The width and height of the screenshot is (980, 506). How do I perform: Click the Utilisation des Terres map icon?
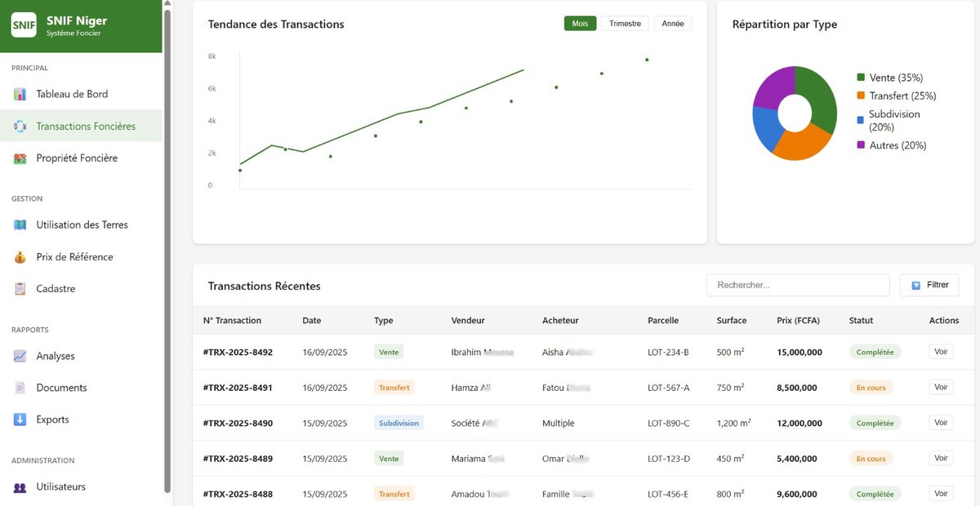[20, 224]
